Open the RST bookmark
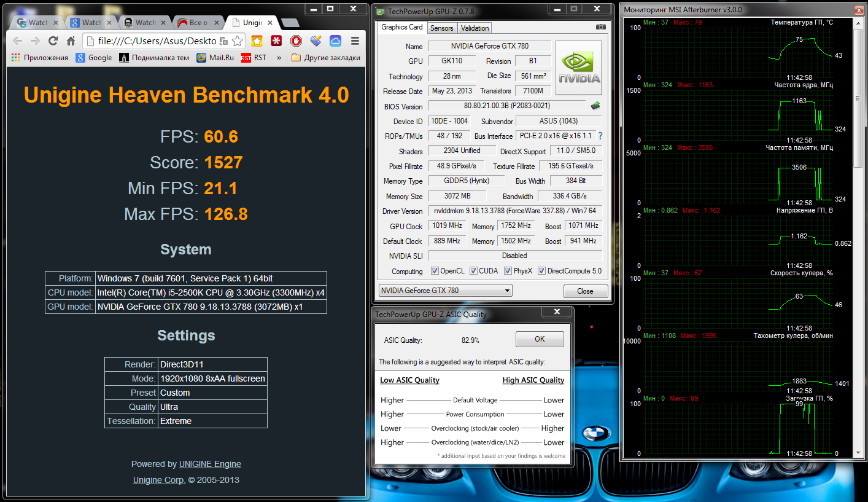The image size is (868, 502). click(254, 58)
